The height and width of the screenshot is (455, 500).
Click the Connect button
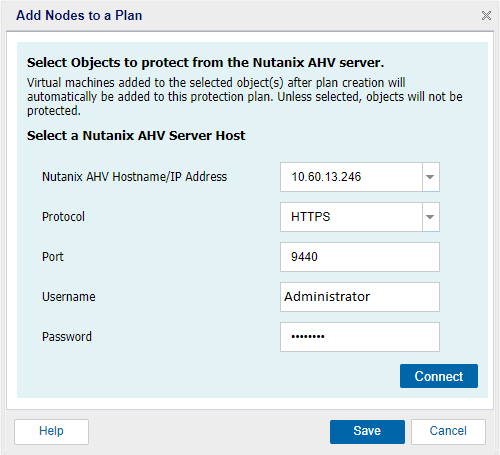coord(439,376)
